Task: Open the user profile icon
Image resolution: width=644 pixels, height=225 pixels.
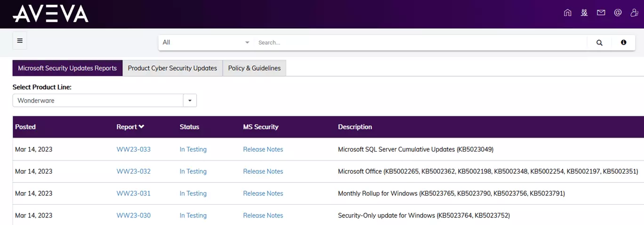Action: click(635, 13)
